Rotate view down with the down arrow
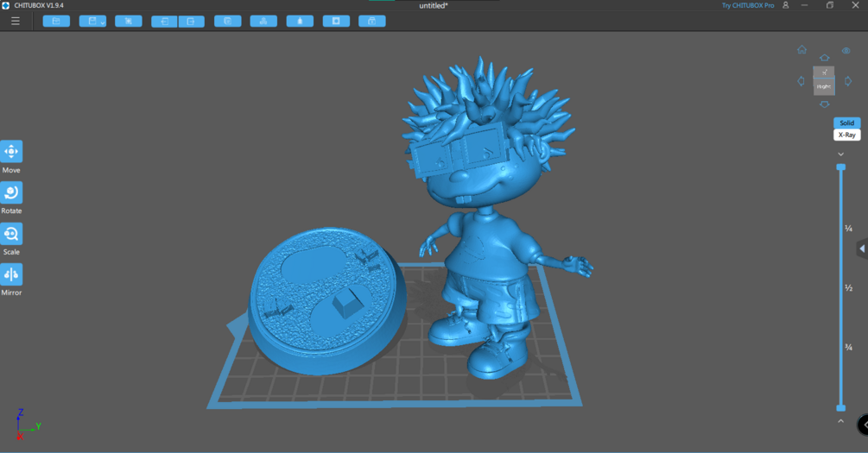The height and width of the screenshot is (453, 868). click(x=824, y=104)
